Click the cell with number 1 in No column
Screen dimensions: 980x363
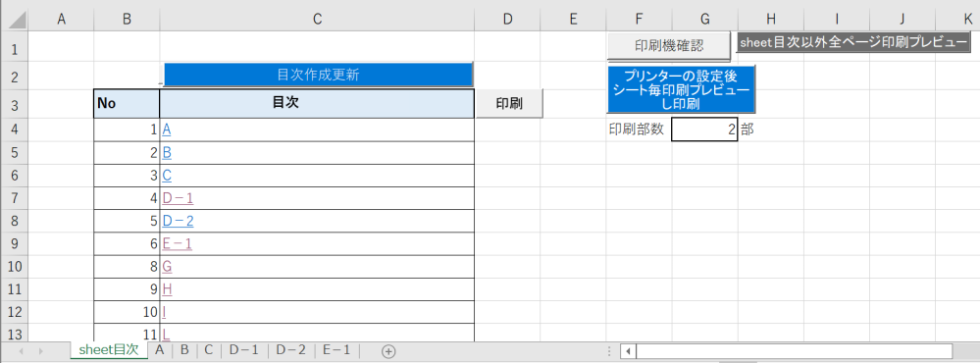click(x=127, y=130)
